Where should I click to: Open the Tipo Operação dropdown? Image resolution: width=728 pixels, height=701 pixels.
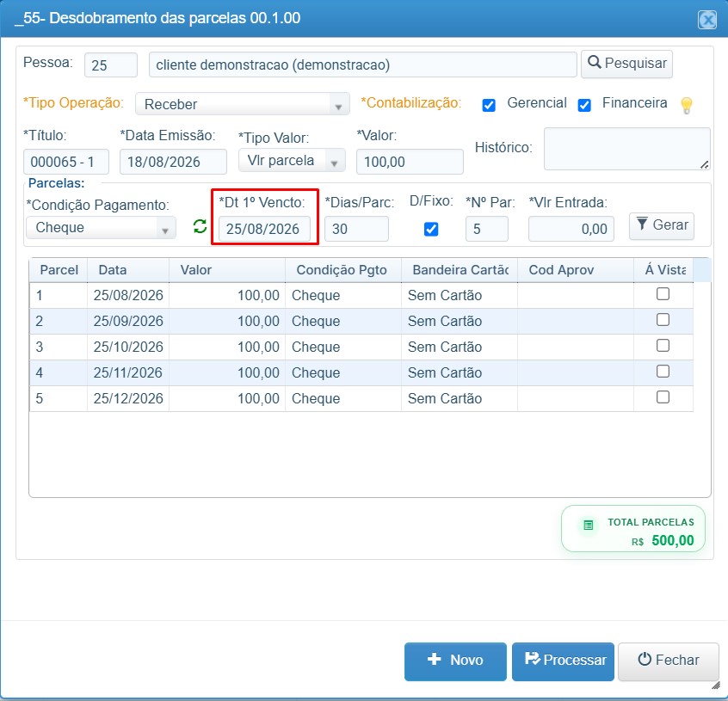[243, 104]
